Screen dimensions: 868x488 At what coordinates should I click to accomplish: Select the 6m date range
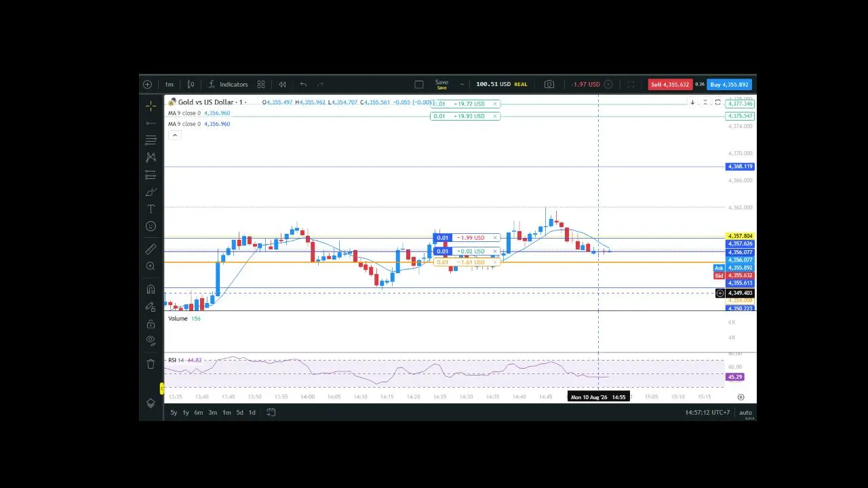point(199,413)
